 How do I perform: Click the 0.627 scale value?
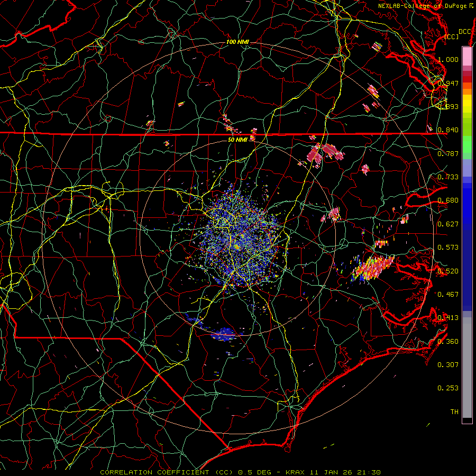click(448, 224)
